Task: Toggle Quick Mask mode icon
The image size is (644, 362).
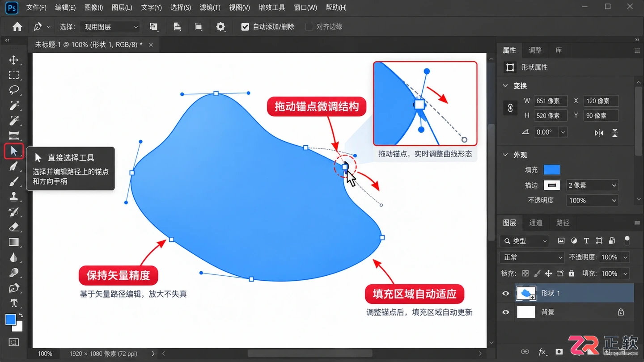Action: click(14, 342)
